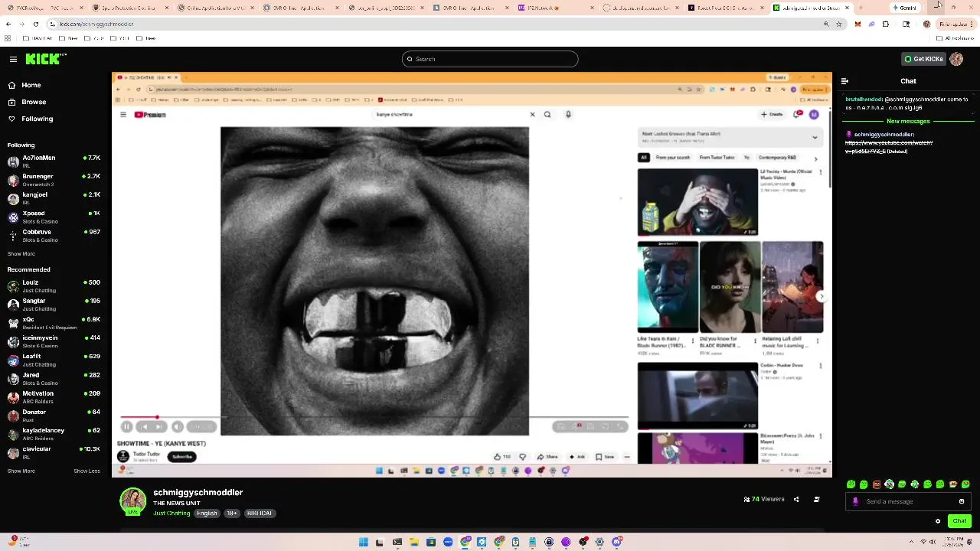This screenshot has height=551, width=980.
Task: Click the icon right of the share icon
Action: pyautogui.click(x=816, y=500)
